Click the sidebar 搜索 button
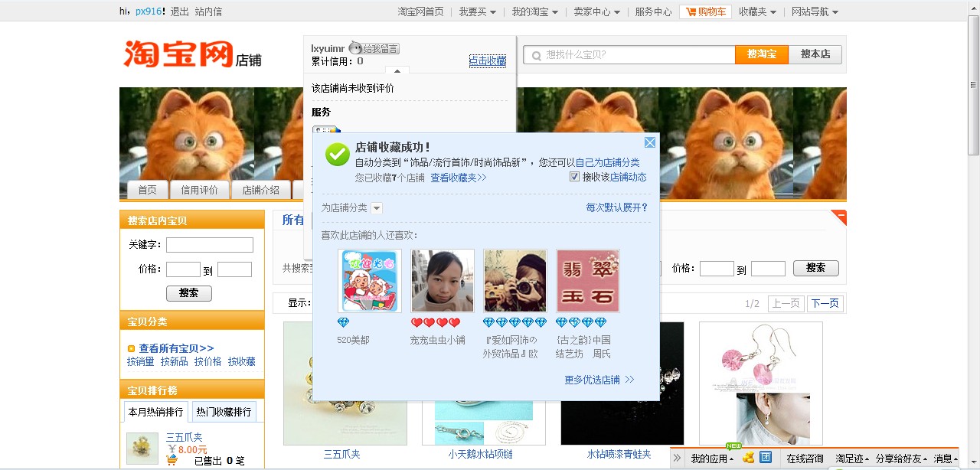 click(189, 293)
